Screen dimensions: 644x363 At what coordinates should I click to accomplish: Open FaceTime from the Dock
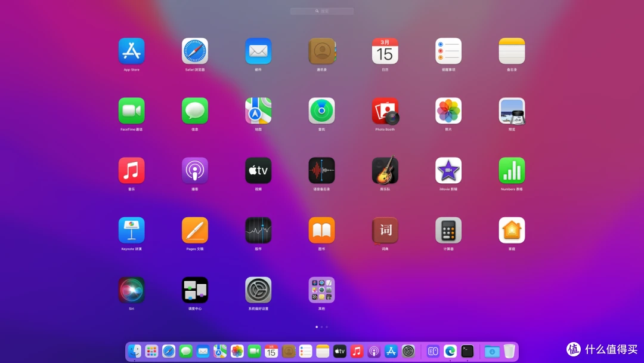[254, 351]
